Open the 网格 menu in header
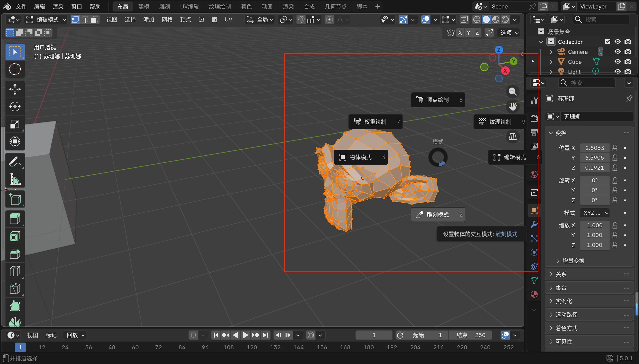The width and height of the screenshot is (639, 364). [x=167, y=19]
